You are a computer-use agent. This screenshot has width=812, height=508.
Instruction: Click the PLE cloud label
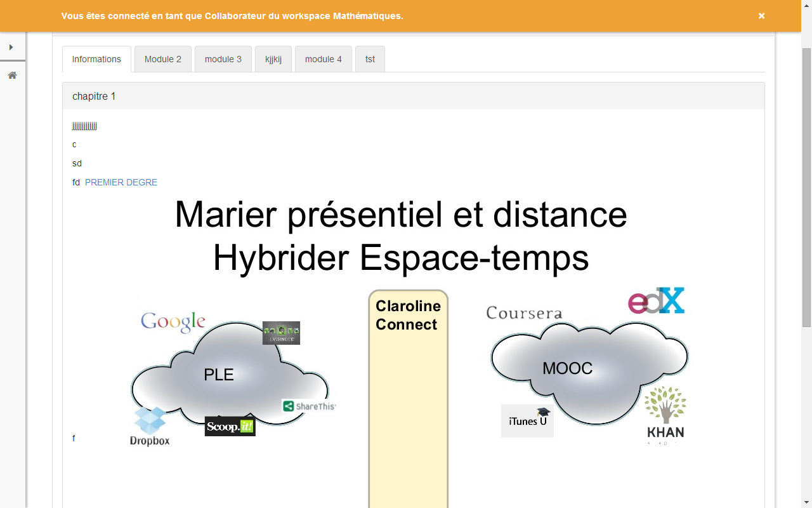coord(219,375)
